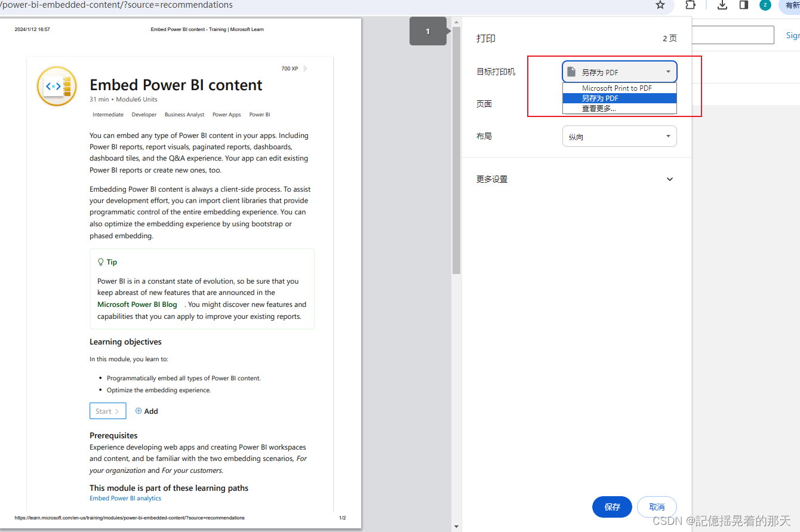Click the page 1 thumbnail indicator
800x532 pixels.
coord(428,31)
